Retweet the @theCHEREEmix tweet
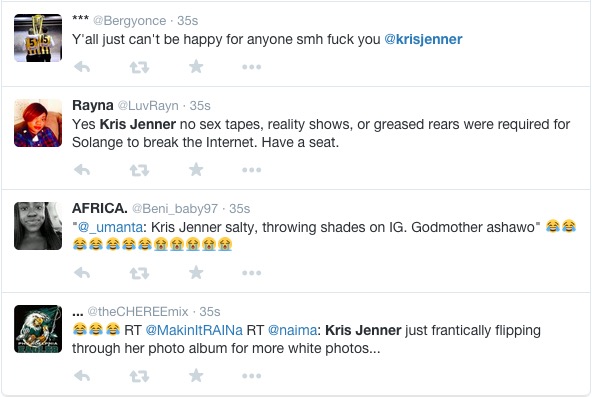This screenshot has height=397, width=592. click(x=139, y=376)
